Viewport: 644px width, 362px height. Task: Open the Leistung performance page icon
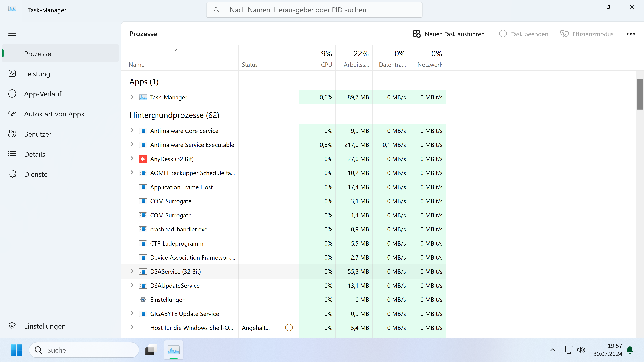(x=12, y=74)
